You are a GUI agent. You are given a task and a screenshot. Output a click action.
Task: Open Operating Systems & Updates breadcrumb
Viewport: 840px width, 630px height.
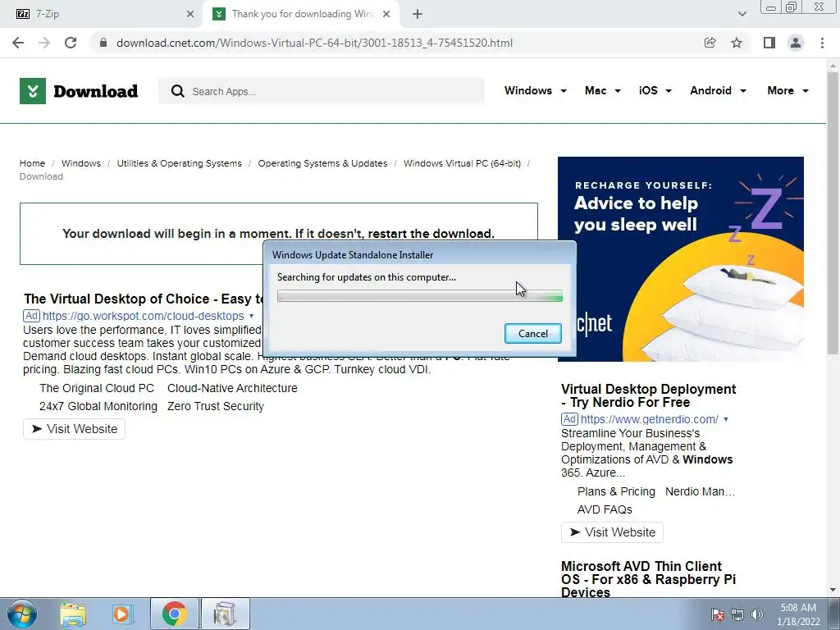(322, 163)
